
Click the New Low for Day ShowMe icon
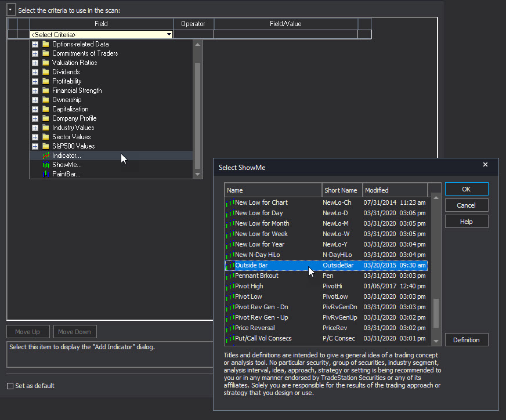[230, 213]
